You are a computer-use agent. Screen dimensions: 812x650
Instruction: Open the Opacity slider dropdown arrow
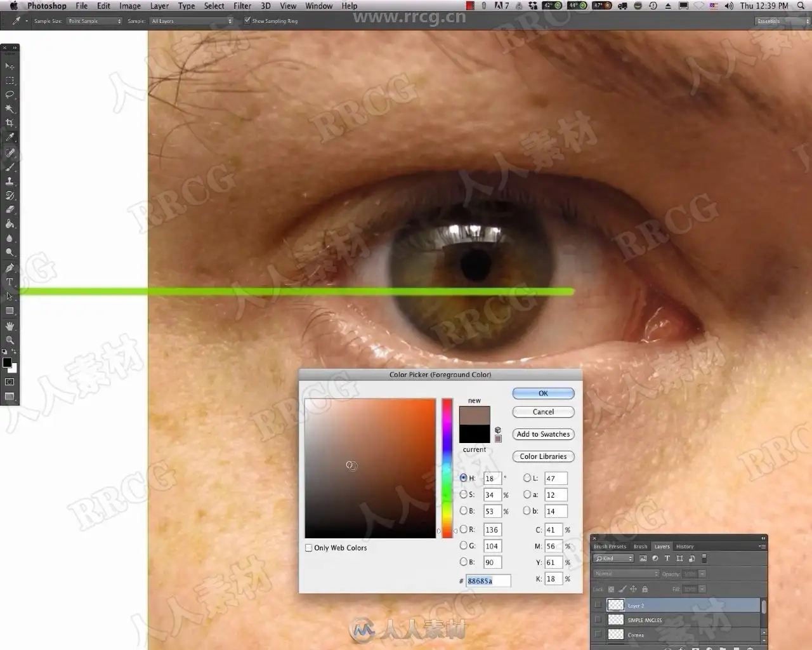tap(702, 574)
